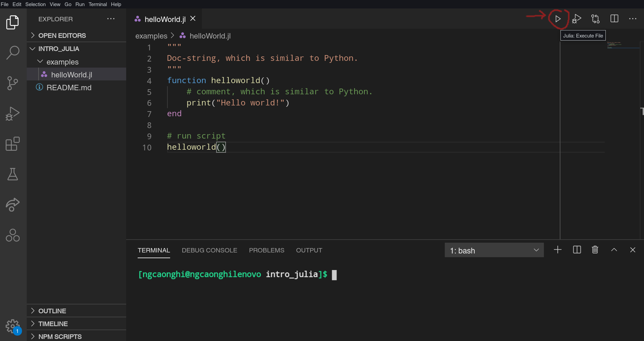Open the Selection menu

click(36, 4)
